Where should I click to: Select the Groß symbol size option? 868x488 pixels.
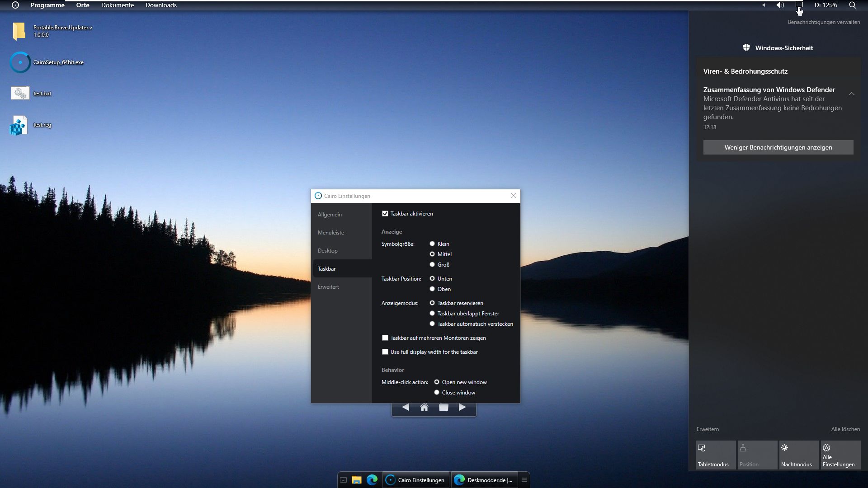tap(432, 265)
